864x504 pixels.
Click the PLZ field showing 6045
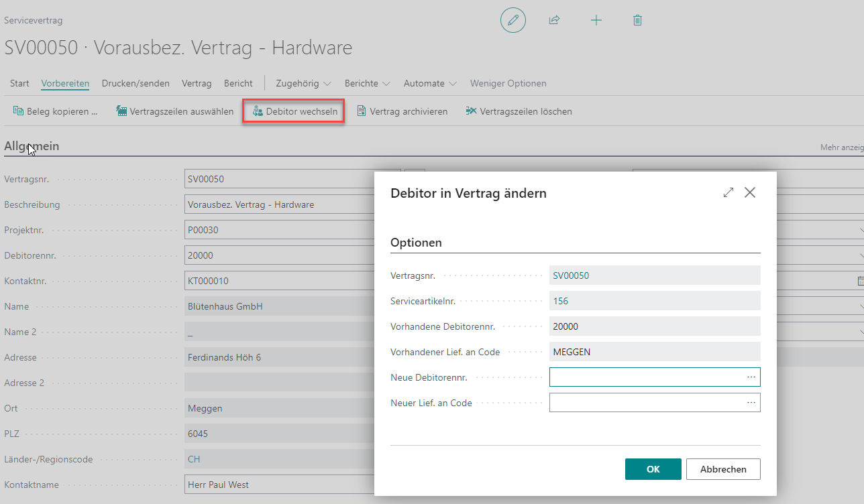tap(279, 434)
